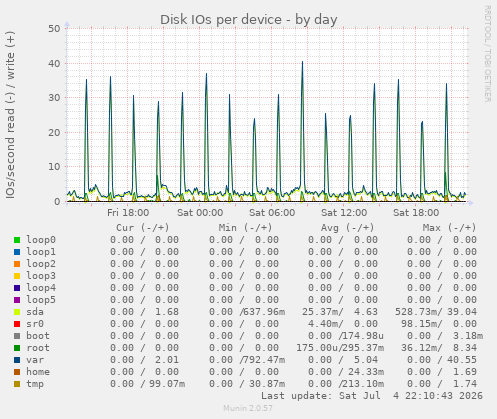
Task: Click the chart title 'Disk IOs per device - by day'
Action: pyautogui.click(x=249, y=20)
